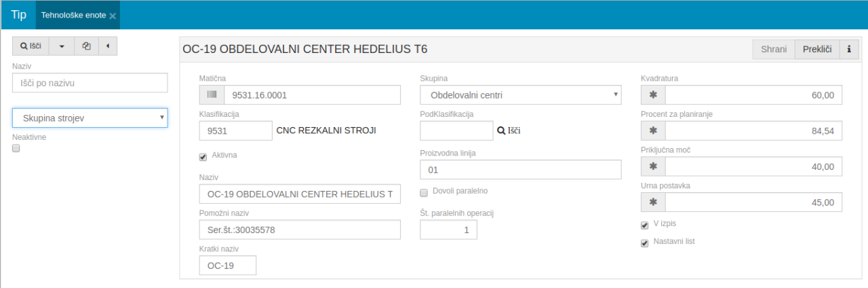Collapse the search panel with left arrow

click(108, 46)
